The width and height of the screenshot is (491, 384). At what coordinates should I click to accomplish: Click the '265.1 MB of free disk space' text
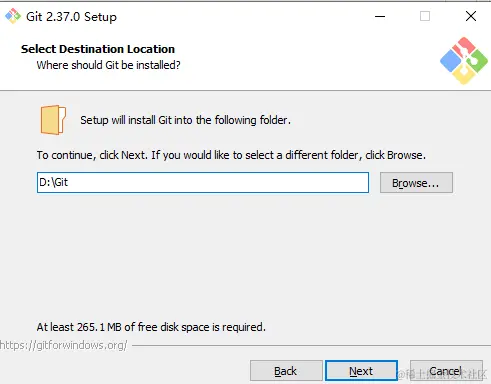coord(151,327)
